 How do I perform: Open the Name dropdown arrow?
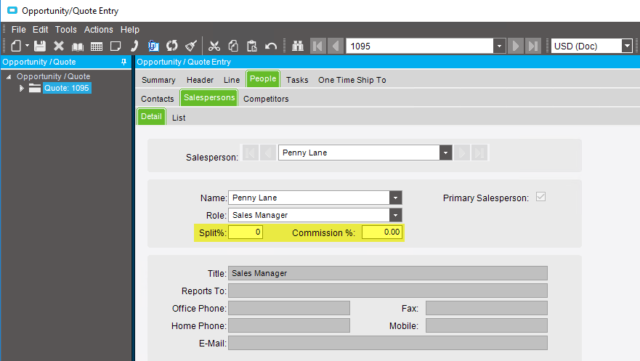click(x=396, y=198)
